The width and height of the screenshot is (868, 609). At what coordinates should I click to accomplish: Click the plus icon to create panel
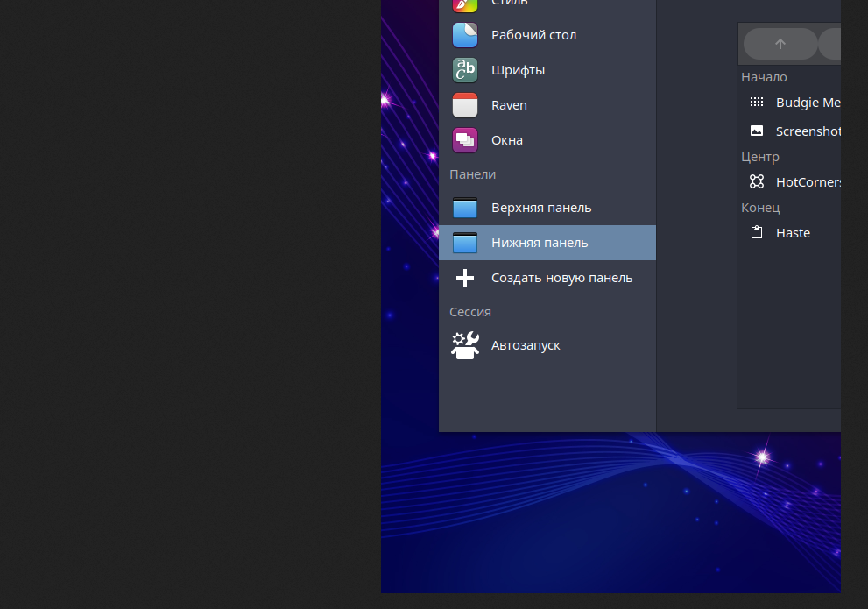465,278
